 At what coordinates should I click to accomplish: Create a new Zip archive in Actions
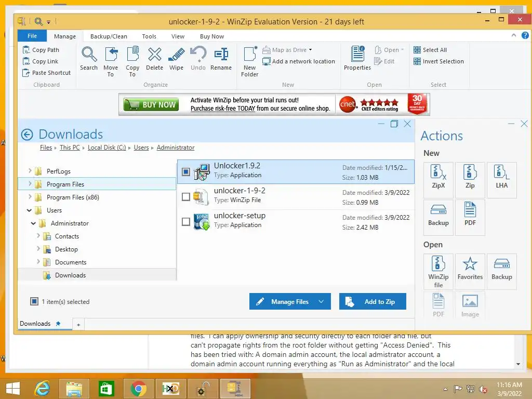[470, 180]
